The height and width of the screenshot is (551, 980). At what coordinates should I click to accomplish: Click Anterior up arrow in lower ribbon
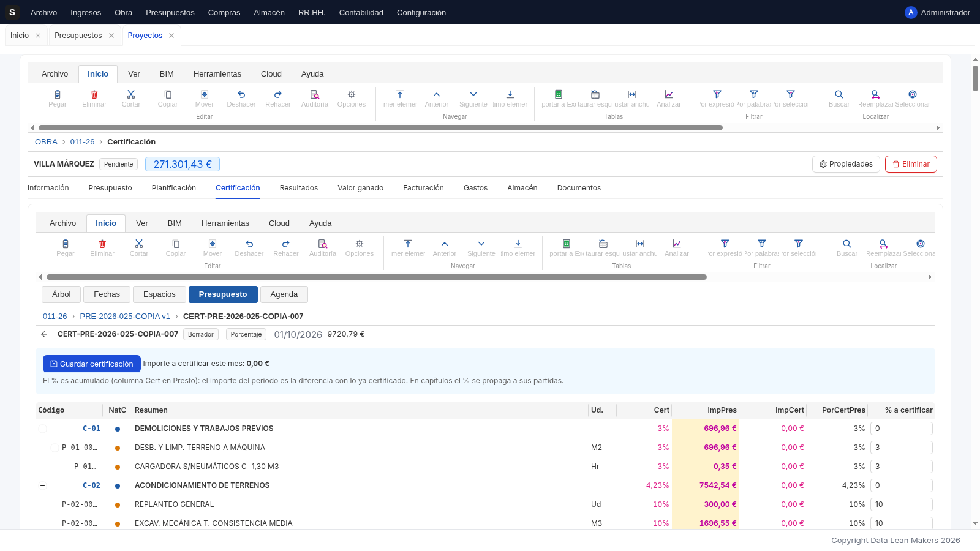(445, 244)
